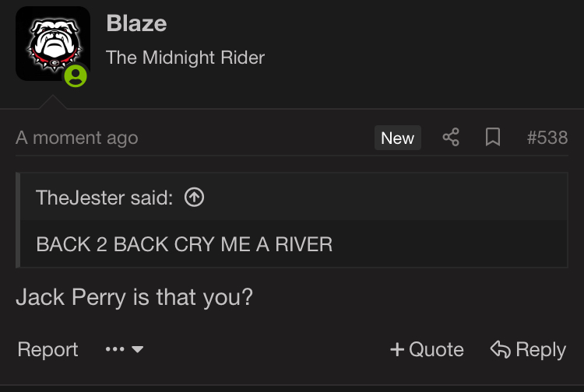Reply to Blaze's post
This screenshot has width=584, height=392.
click(528, 350)
